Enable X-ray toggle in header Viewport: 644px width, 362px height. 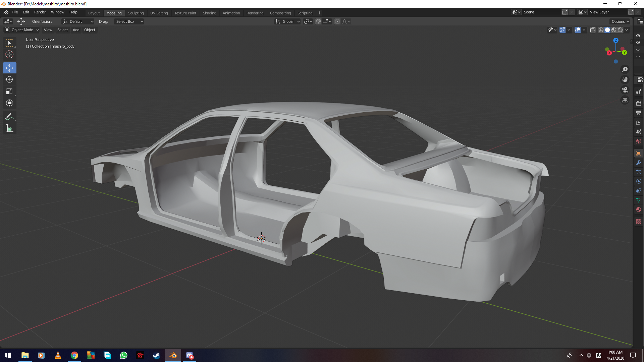pyautogui.click(x=593, y=30)
